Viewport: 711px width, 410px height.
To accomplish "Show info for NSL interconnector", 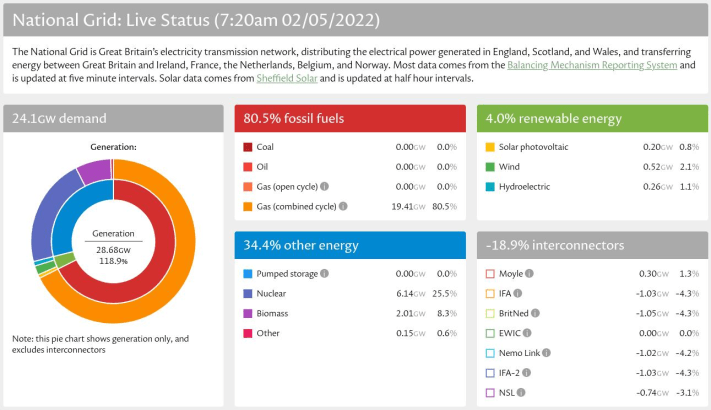I will (x=520, y=393).
